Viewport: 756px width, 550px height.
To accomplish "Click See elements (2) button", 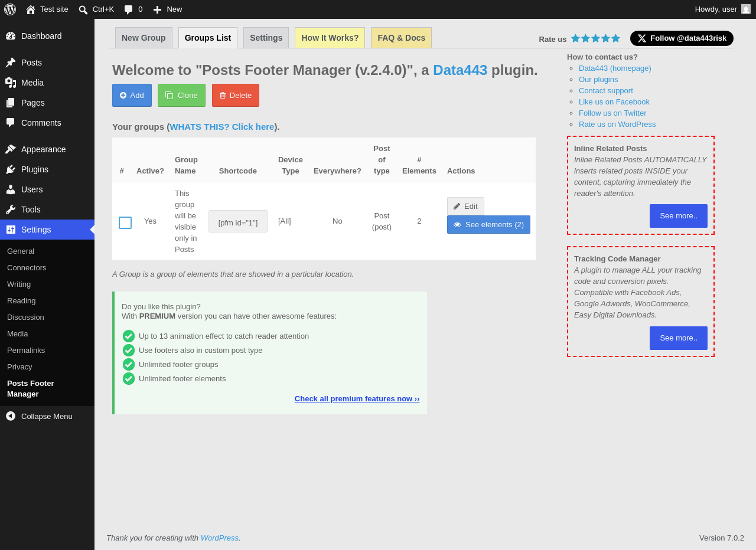I will click(488, 224).
